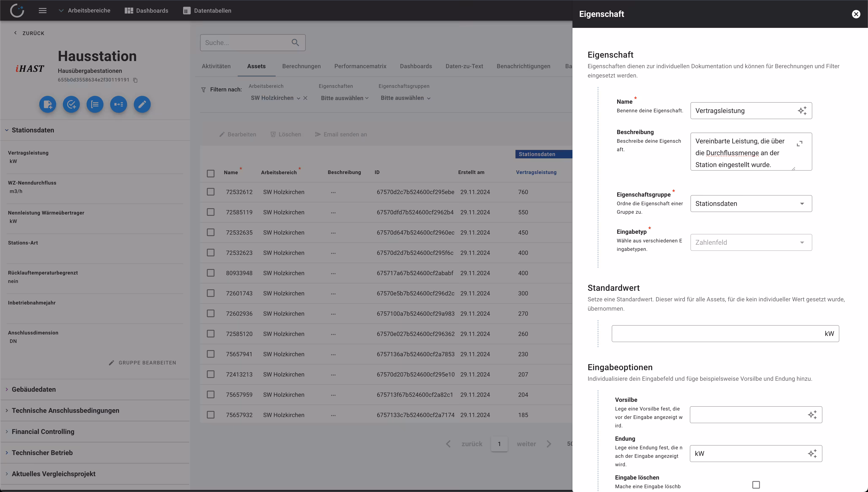Open the options dots for row 72532612
The width and height of the screenshot is (868, 492).
coord(333,192)
